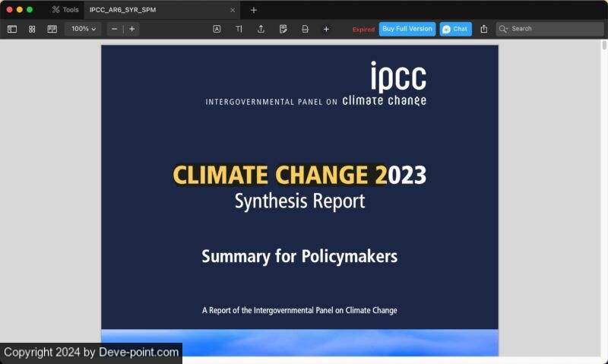Open the Chat assistant
The image size is (608, 364).
click(455, 29)
